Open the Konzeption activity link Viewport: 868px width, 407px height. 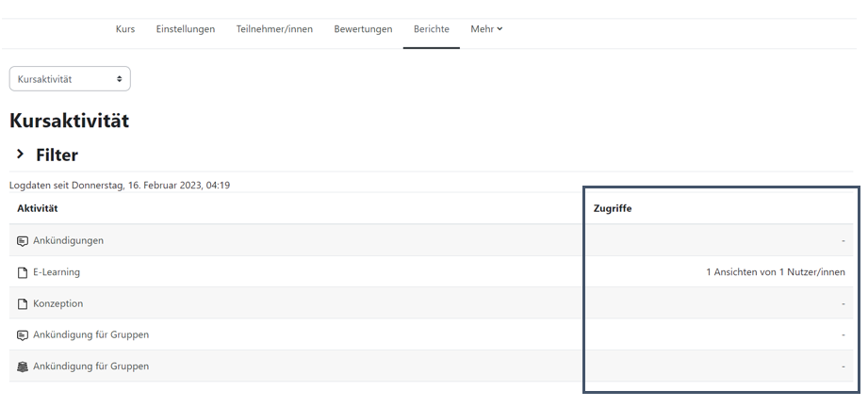coord(58,303)
